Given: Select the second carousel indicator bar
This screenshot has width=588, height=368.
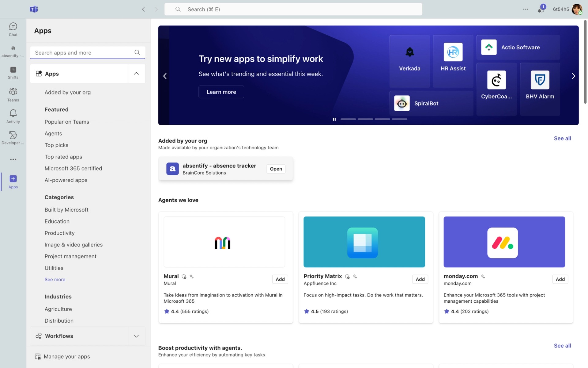Looking at the screenshot, I should (x=365, y=119).
